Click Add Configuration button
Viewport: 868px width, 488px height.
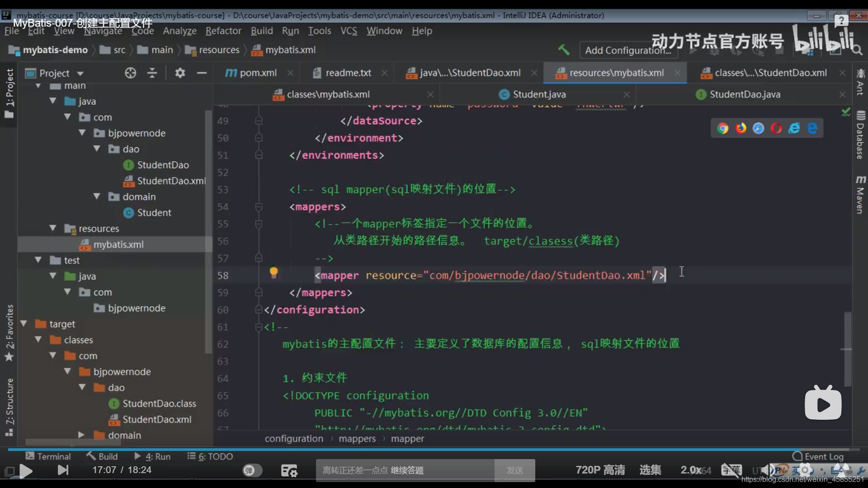(x=627, y=50)
